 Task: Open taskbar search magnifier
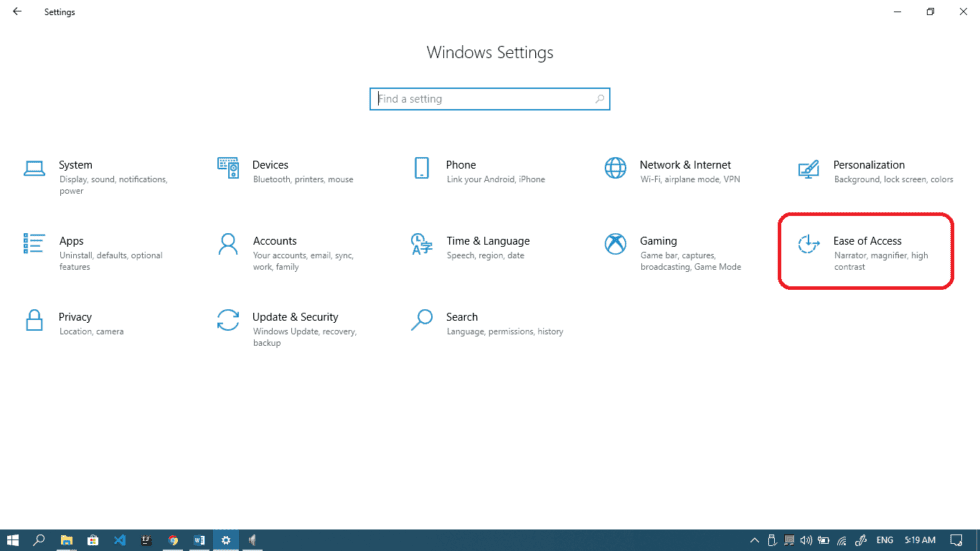(39, 540)
